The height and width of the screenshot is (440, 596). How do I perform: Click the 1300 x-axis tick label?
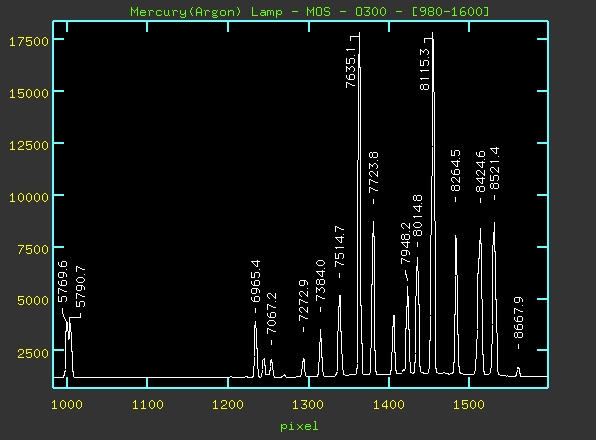click(x=308, y=405)
